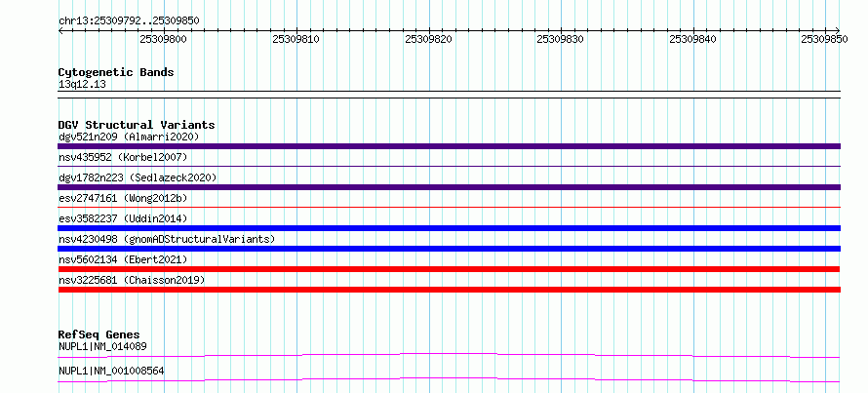Click ruler position 25309840

pos(693,39)
